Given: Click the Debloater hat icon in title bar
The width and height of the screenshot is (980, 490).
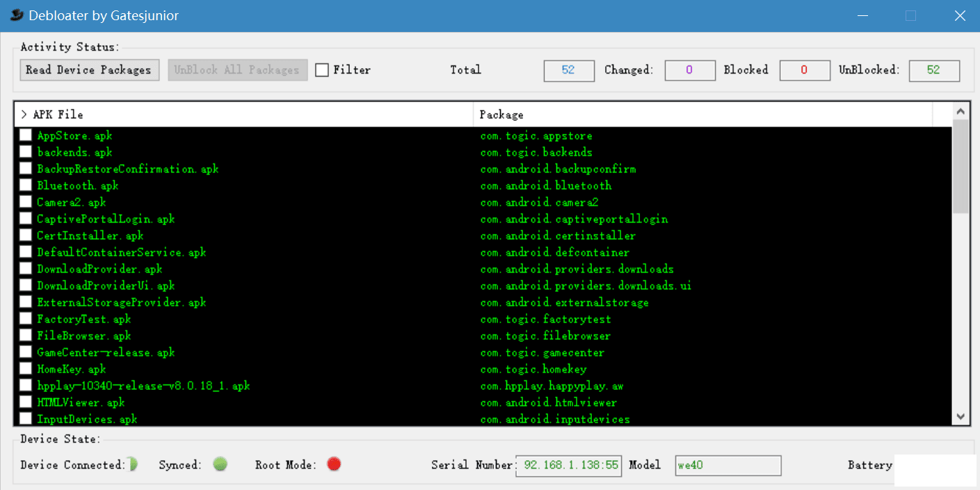Looking at the screenshot, I should point(15,15).
